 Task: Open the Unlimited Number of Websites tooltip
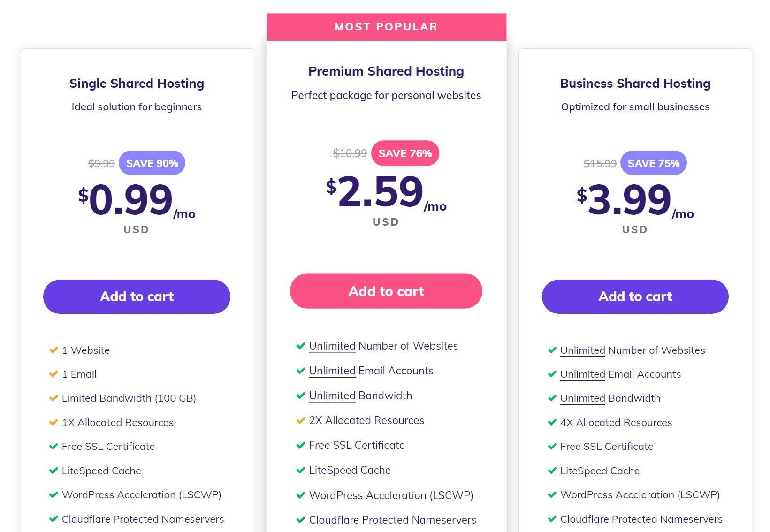[331, 346]
